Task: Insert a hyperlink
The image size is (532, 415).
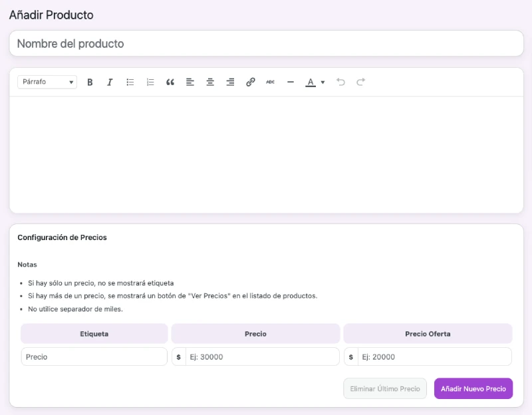Action: pyautogui.click(x=250, y=82)
